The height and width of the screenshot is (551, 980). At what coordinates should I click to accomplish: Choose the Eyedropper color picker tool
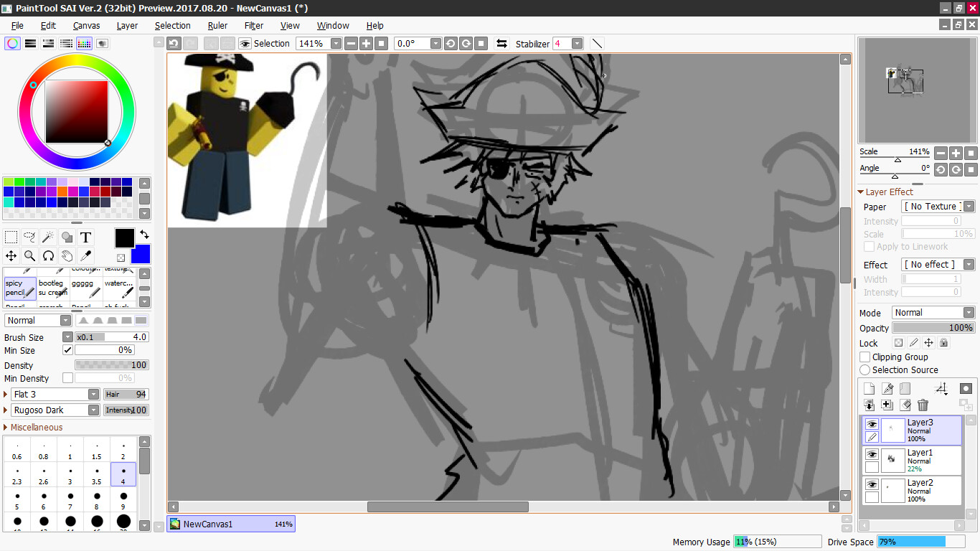point(85,255)
